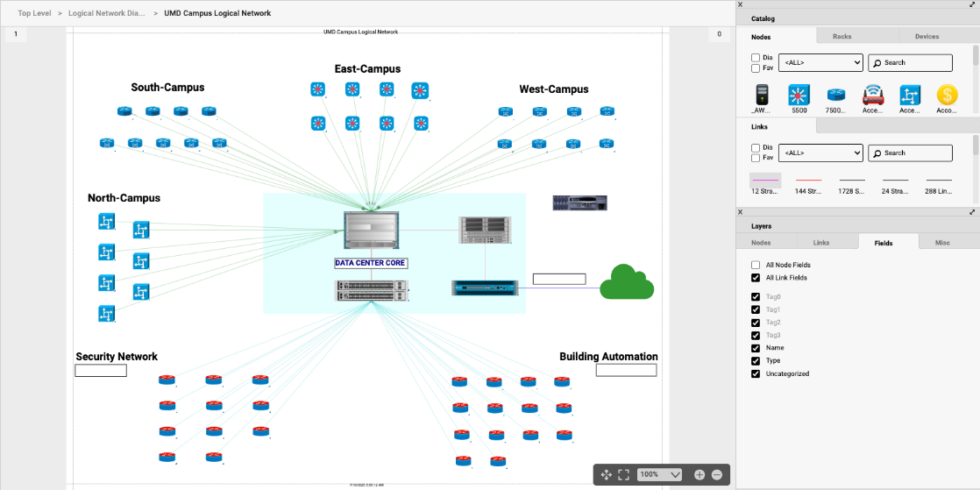Enable the All Node Fields checkbox
Screen dimensions: 980x490
pyautogui.click(x=756, y=265)
